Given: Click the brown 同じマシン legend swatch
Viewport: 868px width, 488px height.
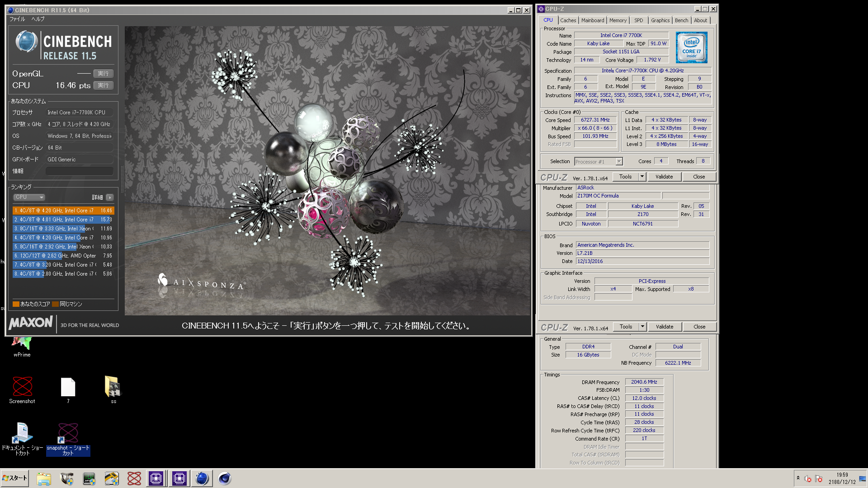Looking at the screenshot, I should [x=55, y=304].
